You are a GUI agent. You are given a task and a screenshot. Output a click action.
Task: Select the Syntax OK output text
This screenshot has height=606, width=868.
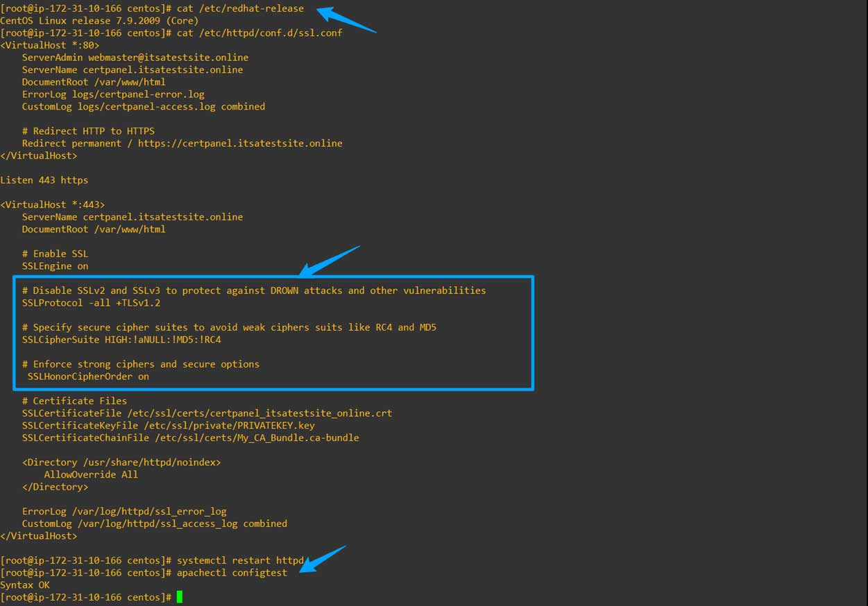(23, 585)
